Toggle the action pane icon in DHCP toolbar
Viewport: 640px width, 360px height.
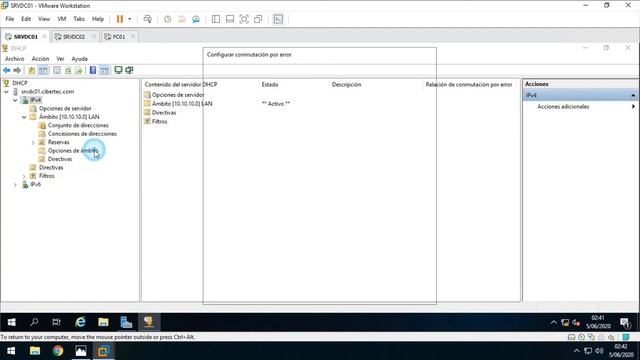[104, 70]
